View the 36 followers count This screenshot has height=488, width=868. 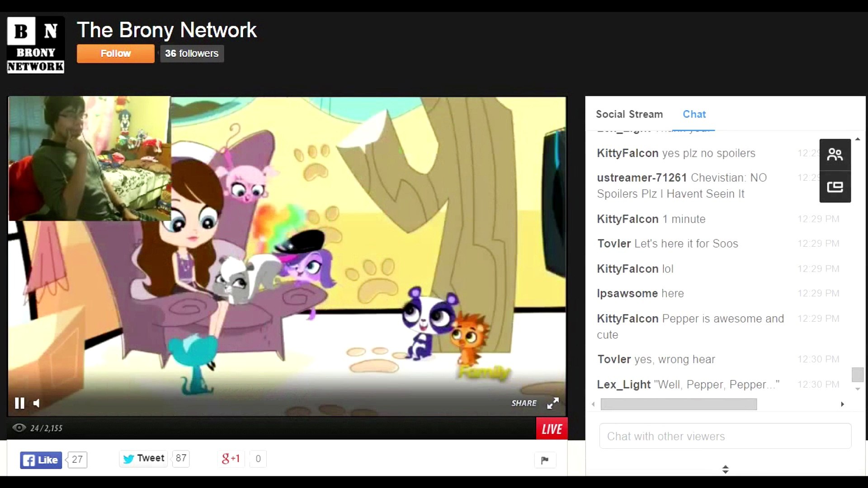(192, 53)
